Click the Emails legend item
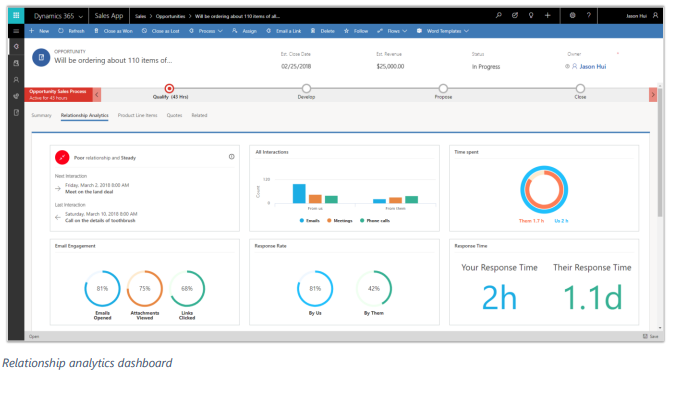The image size is (678, 396). point(310,220)
